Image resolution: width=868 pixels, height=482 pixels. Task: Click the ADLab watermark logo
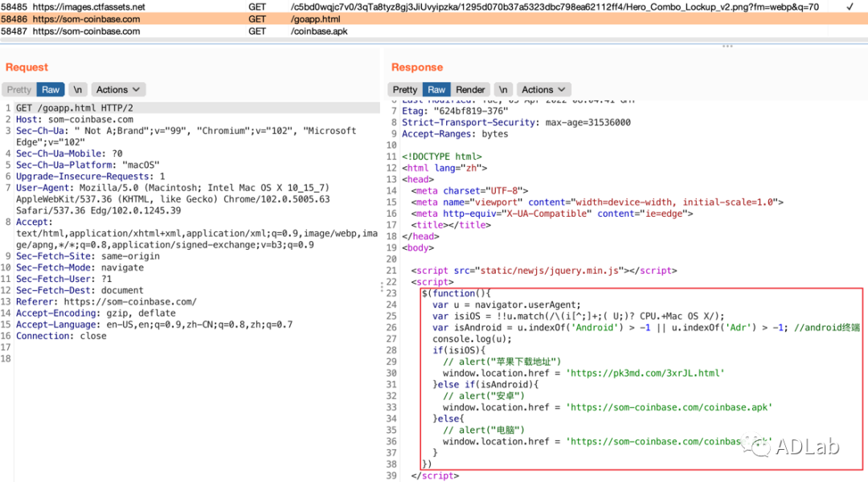(791, 445)
